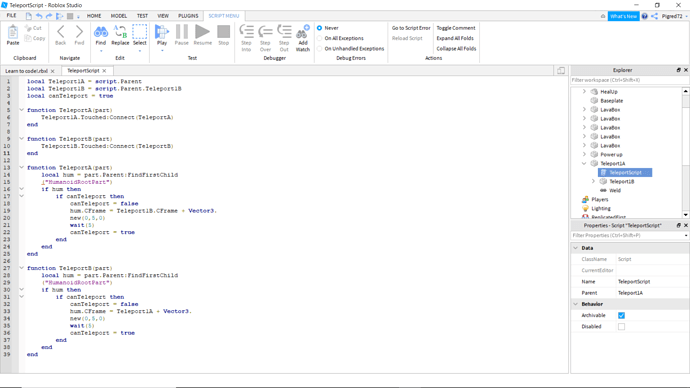This screenshot has height=388, width=690.
Task: Click the Select dotted-box tool
Action: 139,32
